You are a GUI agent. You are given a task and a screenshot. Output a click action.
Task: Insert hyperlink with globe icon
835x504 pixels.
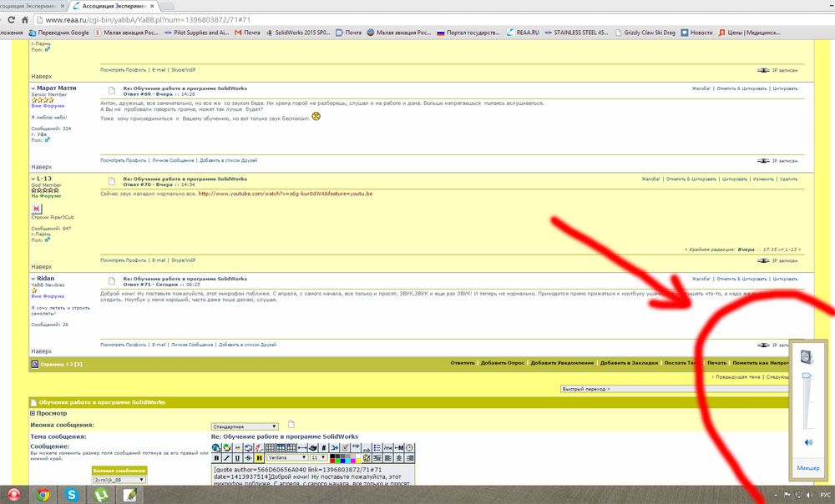point(216,447)
